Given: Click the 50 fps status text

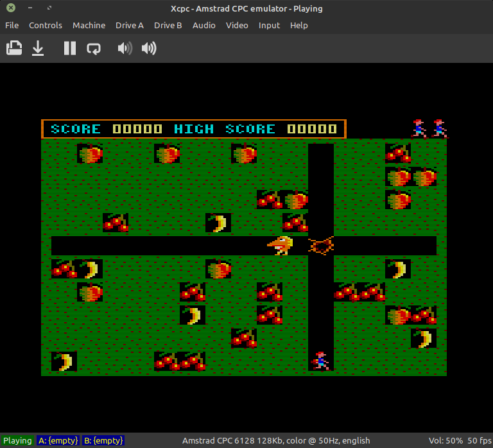Looking at the screenshot, I should [480, 440].
